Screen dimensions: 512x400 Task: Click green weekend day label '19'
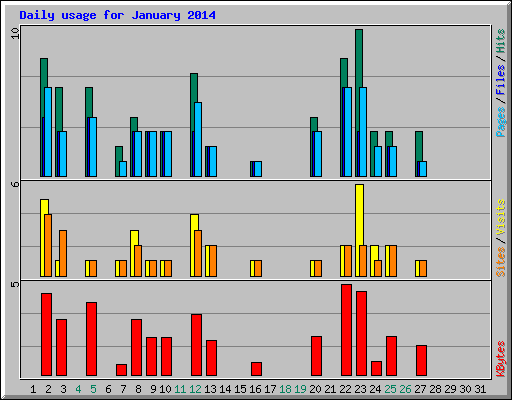pyautogui.click(x=300, y=389)
